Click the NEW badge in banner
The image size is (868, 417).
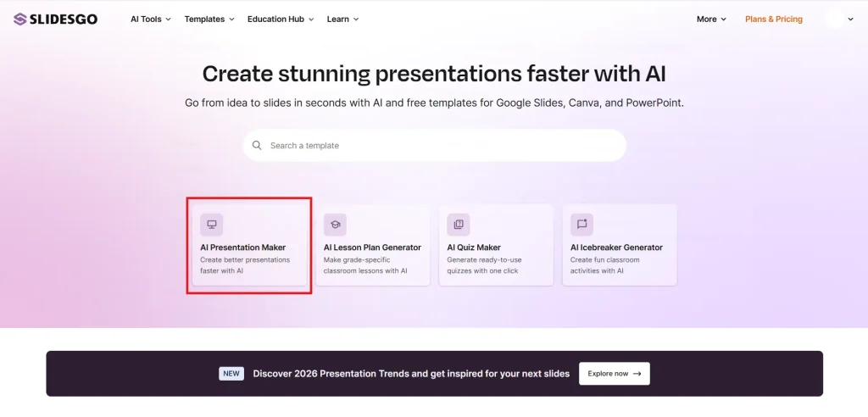(x=231, y=374)
